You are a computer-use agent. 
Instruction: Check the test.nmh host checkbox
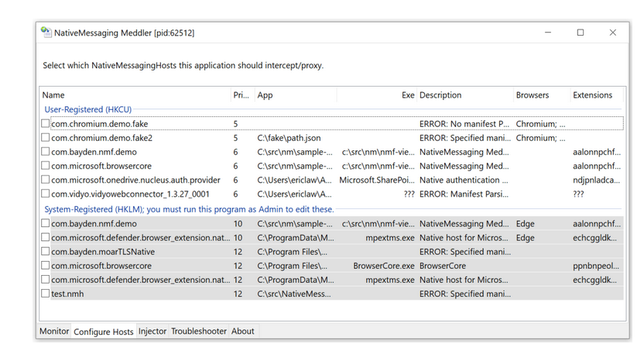[x=46, y=294]
